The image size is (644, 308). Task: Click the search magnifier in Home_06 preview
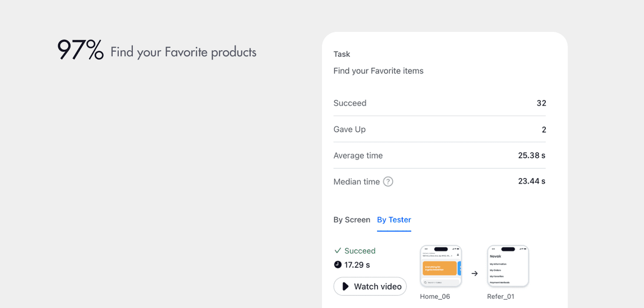click(425, 283)
